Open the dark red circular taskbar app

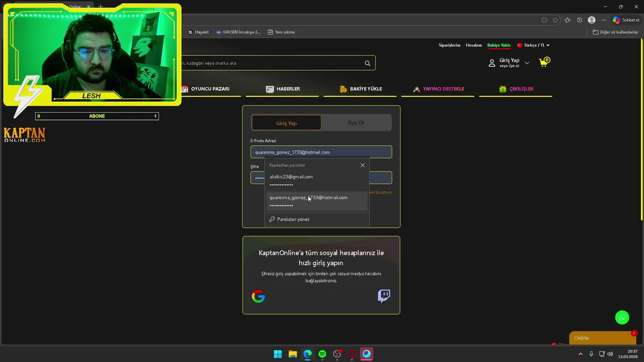coord(352,354)
